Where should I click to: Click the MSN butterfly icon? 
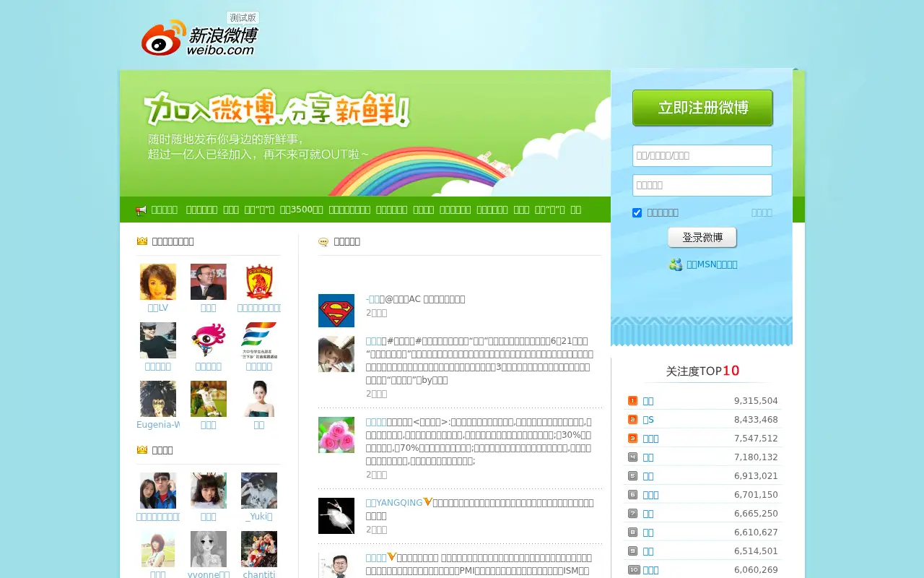[676, 264]
